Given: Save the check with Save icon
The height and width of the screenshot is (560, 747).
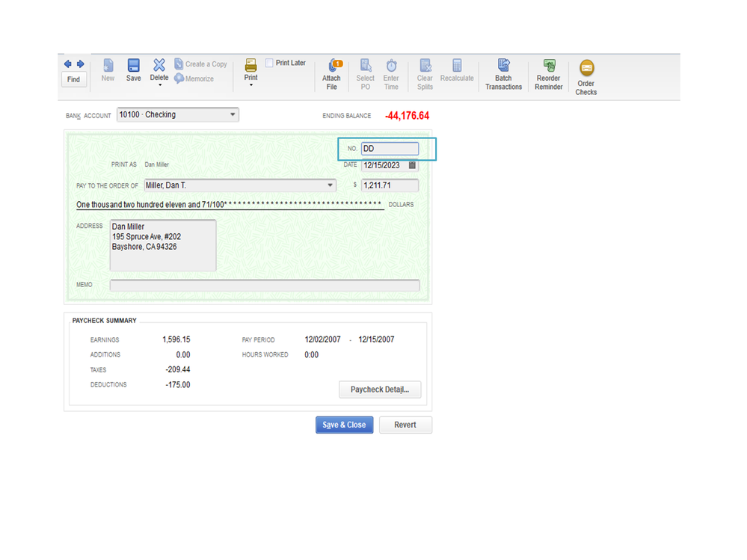Looking at the screenshot, I should click(133, 70).
